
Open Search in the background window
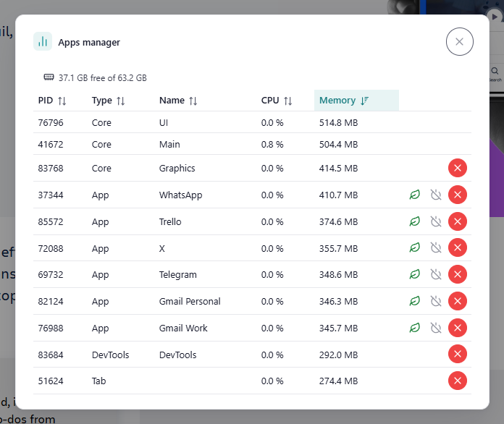coord(495,74)
